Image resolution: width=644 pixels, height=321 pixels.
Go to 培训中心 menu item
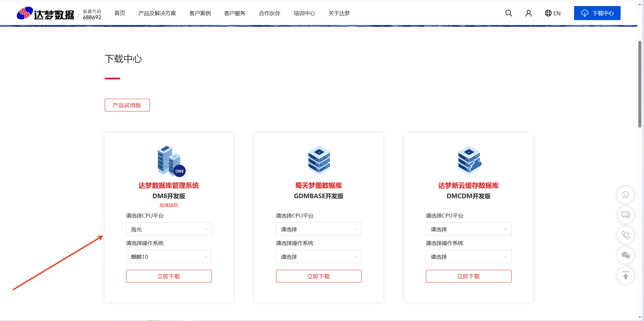coord(304,13)
